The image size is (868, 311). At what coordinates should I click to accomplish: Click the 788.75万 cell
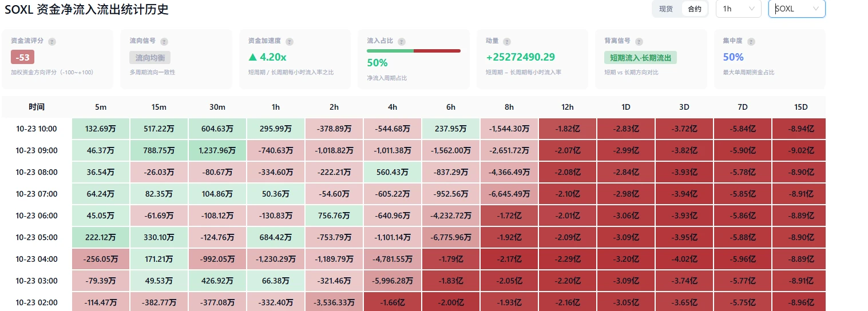click(x=159, y=150)
